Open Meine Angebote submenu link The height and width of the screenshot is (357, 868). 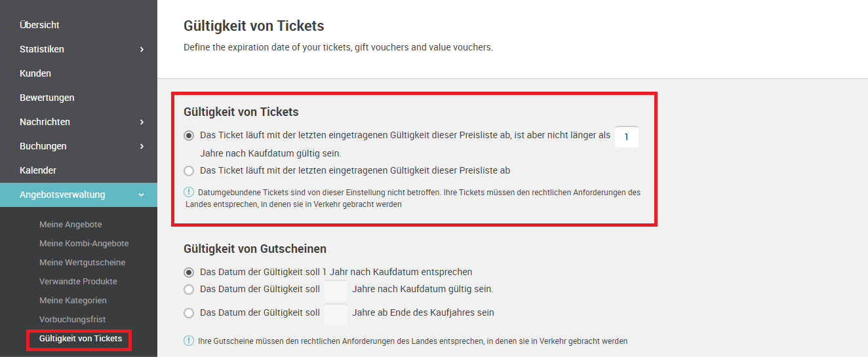pos(71,225)
